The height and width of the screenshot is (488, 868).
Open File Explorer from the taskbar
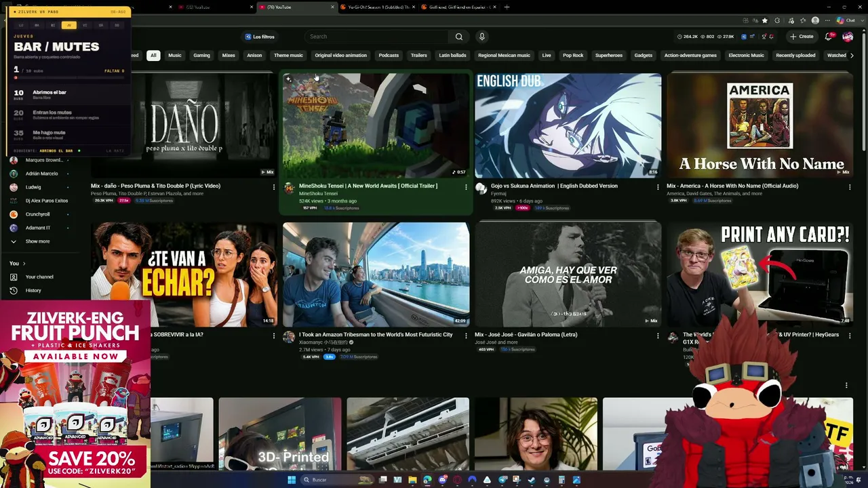[412, 480]
